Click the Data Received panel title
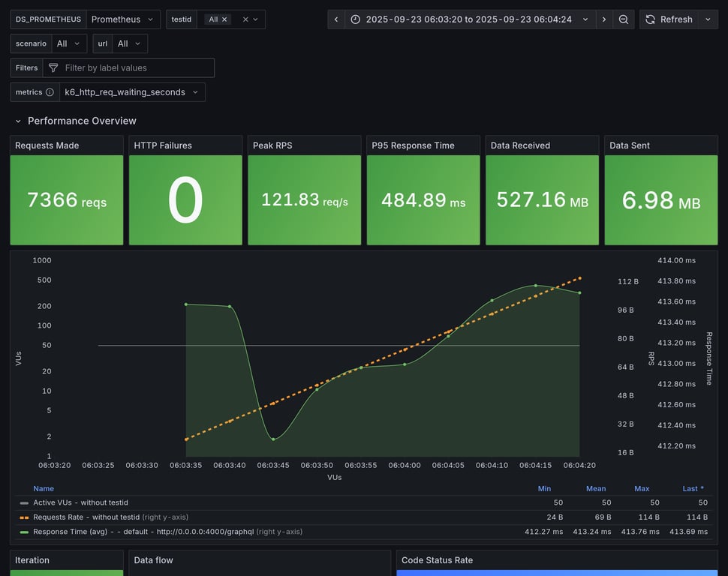 (x=520, y=145)
